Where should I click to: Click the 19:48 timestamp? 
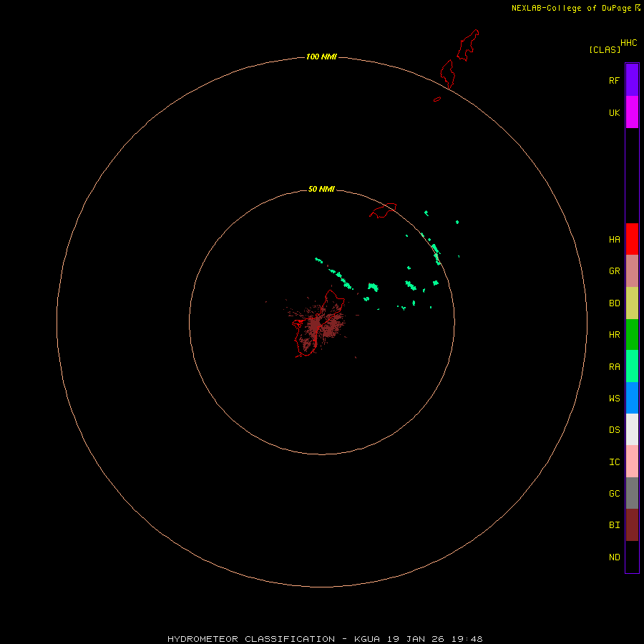pyautogui.click(x=467, y=639)
